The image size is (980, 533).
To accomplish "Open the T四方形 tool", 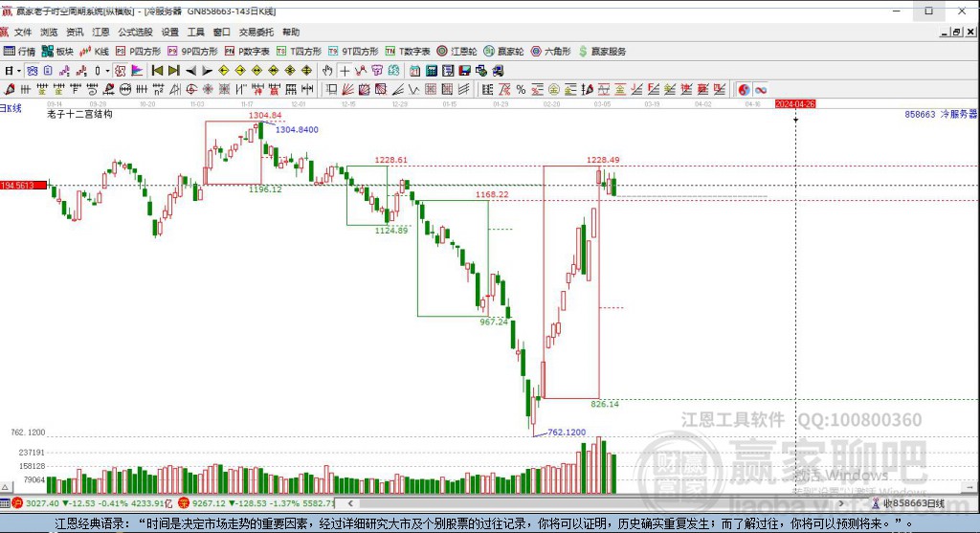I will tap(299, 52).
